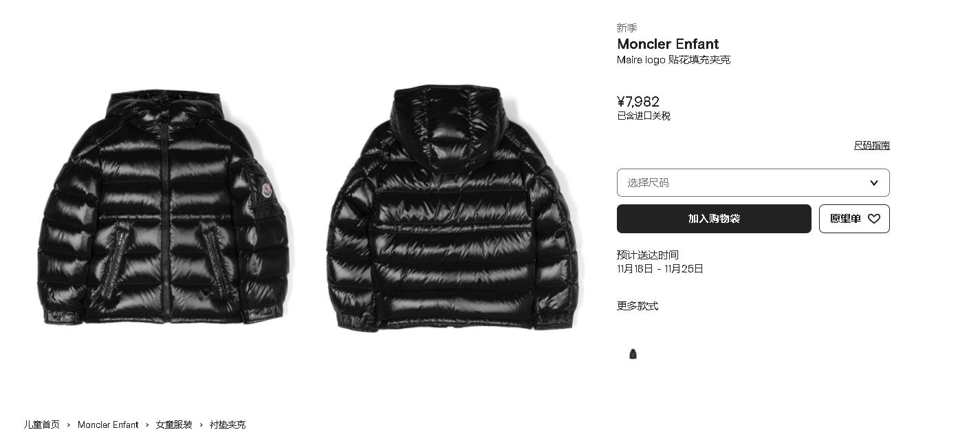The height and width of the screenshot is (441, 980).
Task: Open the 选择尺码 size dropdown
Action: 753,183
